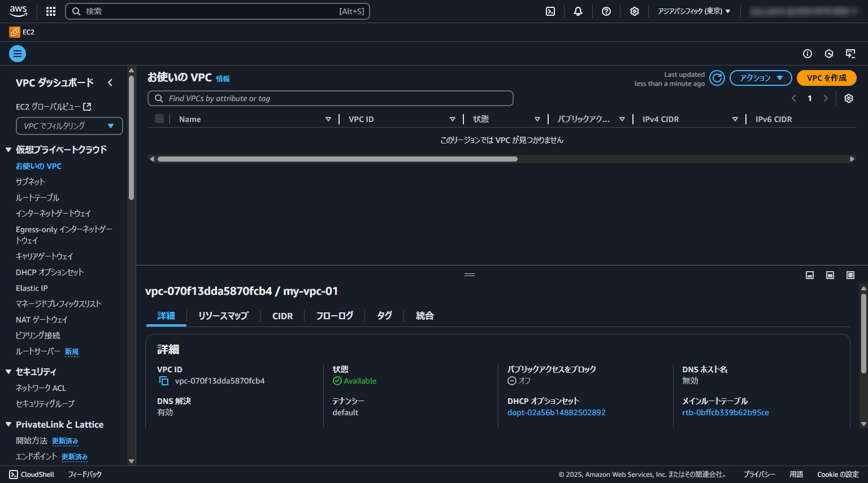Open セキュリティグループ in sidebar
This screenshot has height=483, width=868.
coord(45,404)
